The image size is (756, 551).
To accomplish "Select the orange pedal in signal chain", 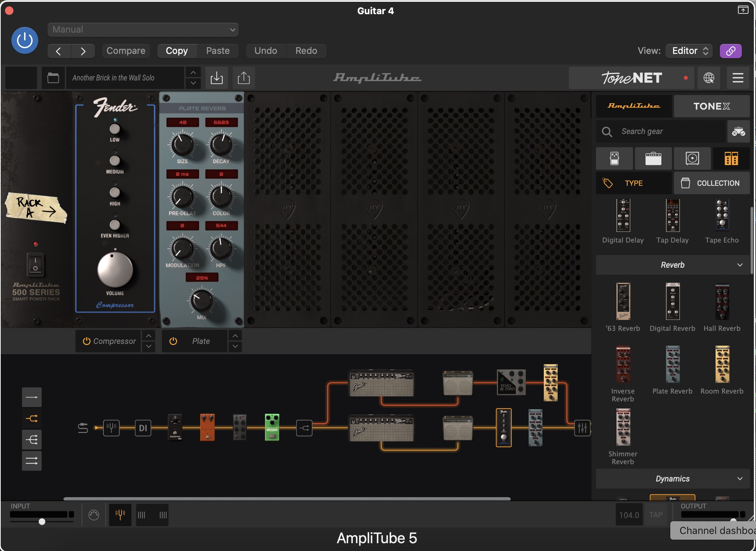I will point(207,427).
